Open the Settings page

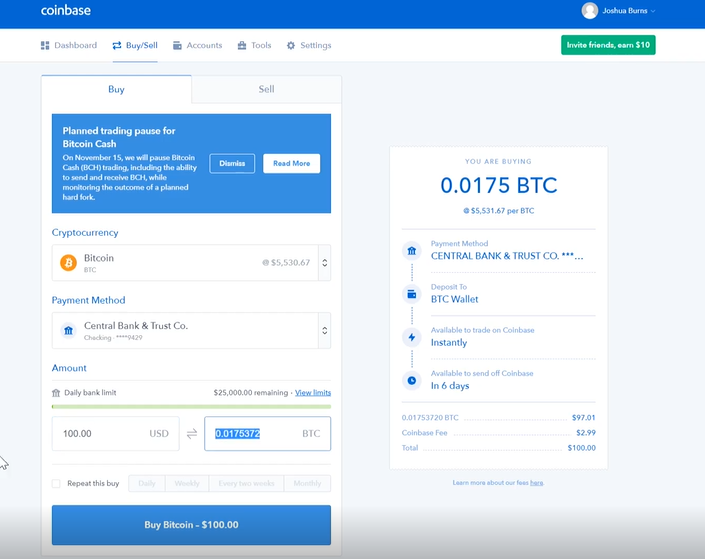point(309,45)
